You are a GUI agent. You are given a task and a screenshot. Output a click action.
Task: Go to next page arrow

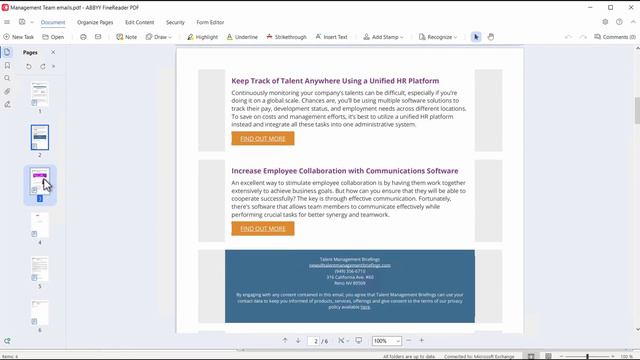tap(298, 340)
